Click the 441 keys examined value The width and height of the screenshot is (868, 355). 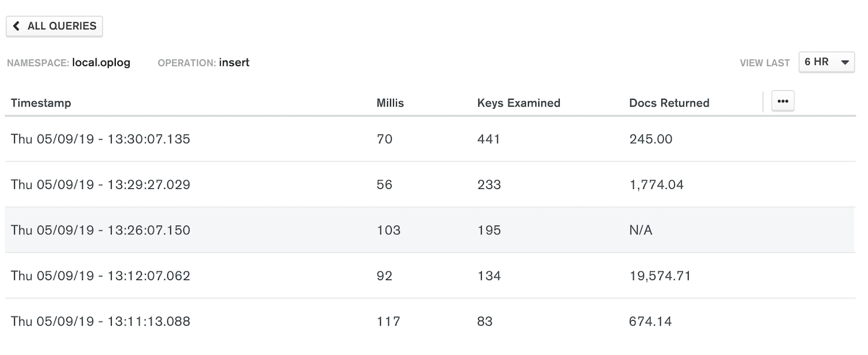pos(488,139)
